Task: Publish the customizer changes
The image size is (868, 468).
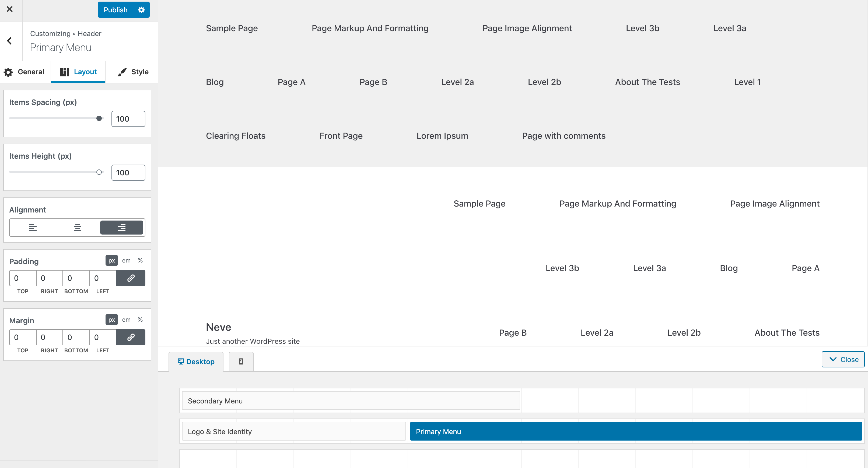Action: [115, 9]
